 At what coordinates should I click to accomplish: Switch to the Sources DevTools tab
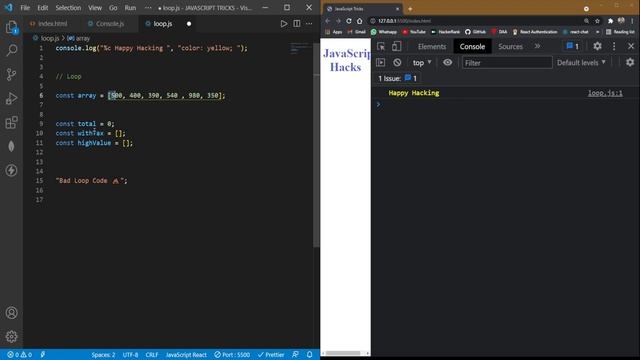click(x=510, y=46)
